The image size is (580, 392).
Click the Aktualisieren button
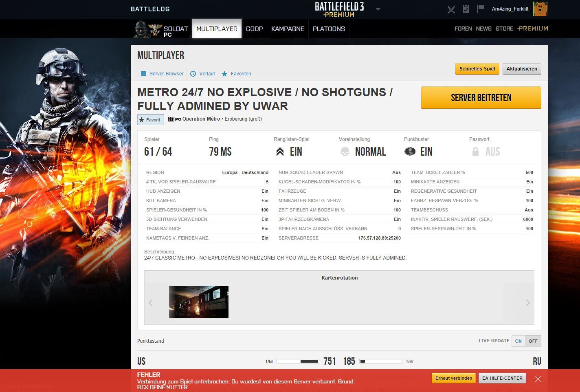click(522, 69)
